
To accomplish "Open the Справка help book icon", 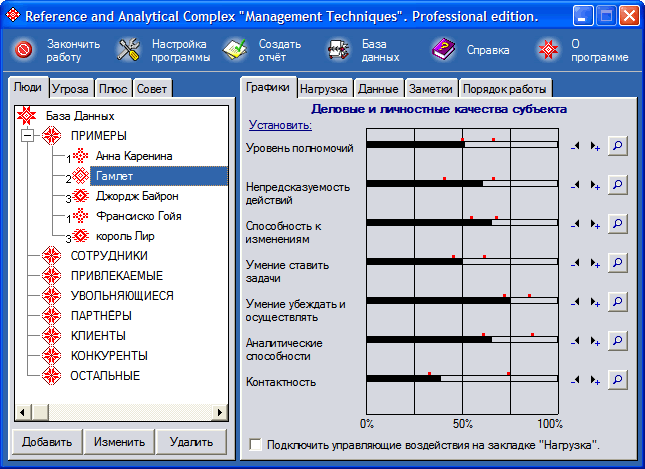I will coord(443,50).
